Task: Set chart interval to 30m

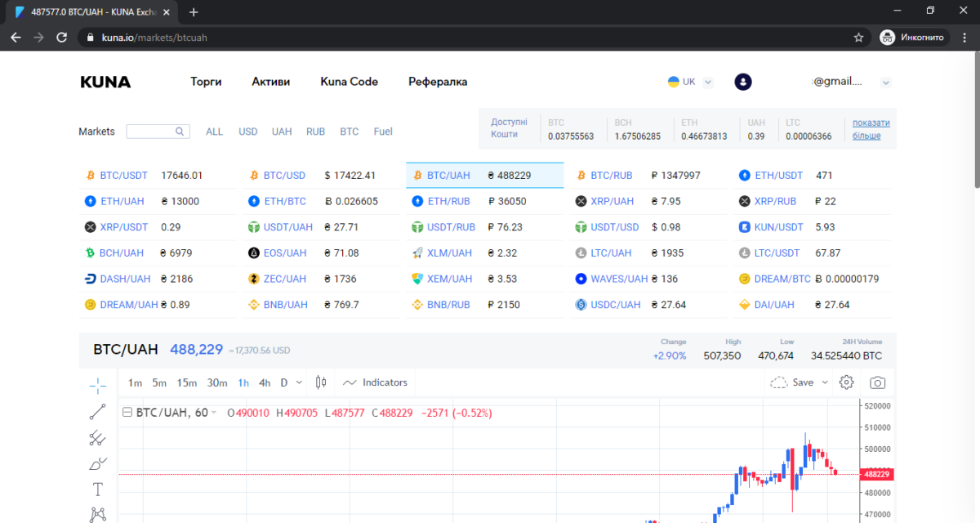Action: (x=217, y=382)
